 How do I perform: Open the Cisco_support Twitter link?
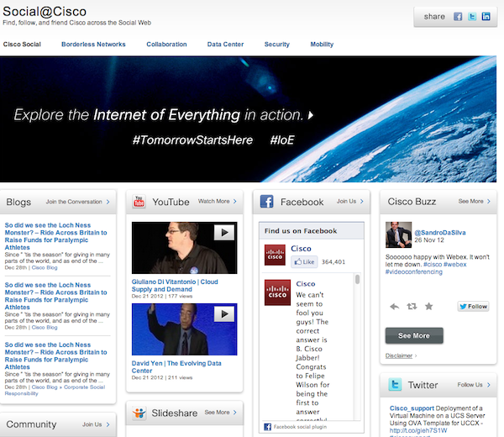[412, 408]
